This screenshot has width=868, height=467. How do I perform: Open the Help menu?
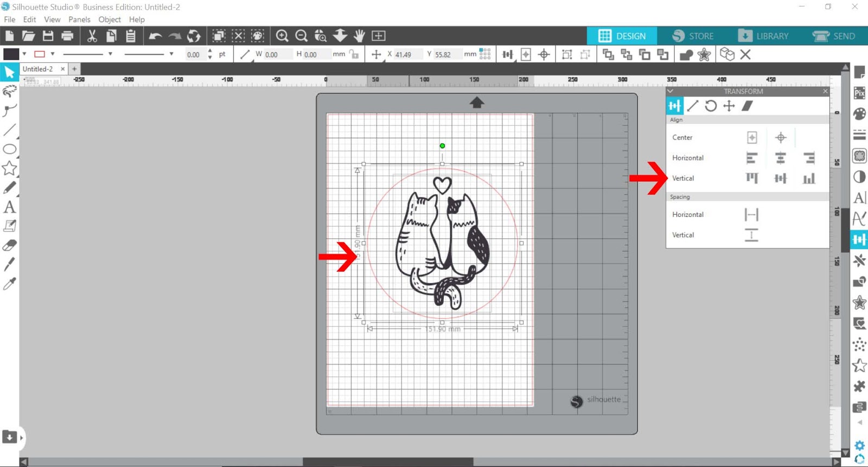pyautogui.click(x=137, y=20)
